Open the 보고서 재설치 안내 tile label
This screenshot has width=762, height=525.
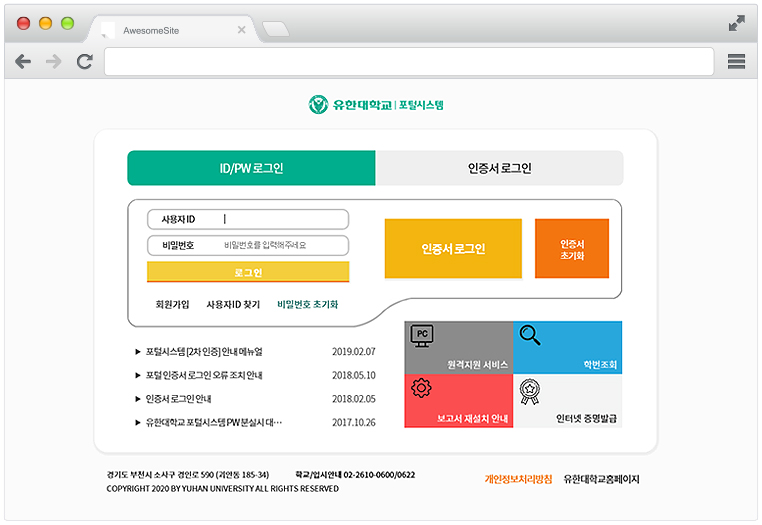(x=472, y=419)
